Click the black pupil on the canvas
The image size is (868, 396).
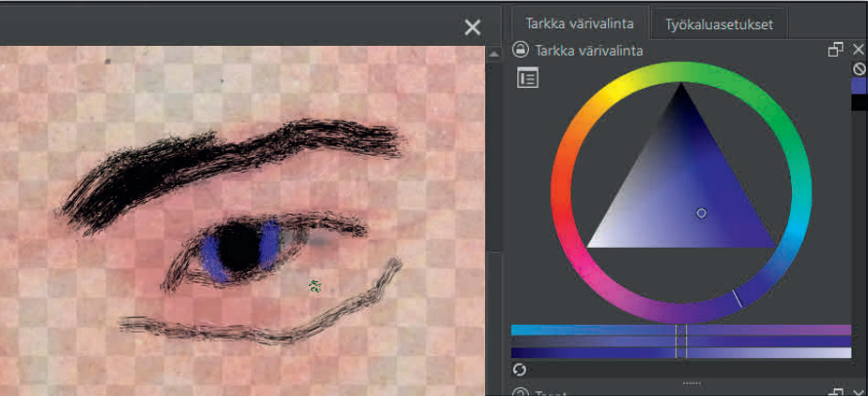(x=239, y=247)
